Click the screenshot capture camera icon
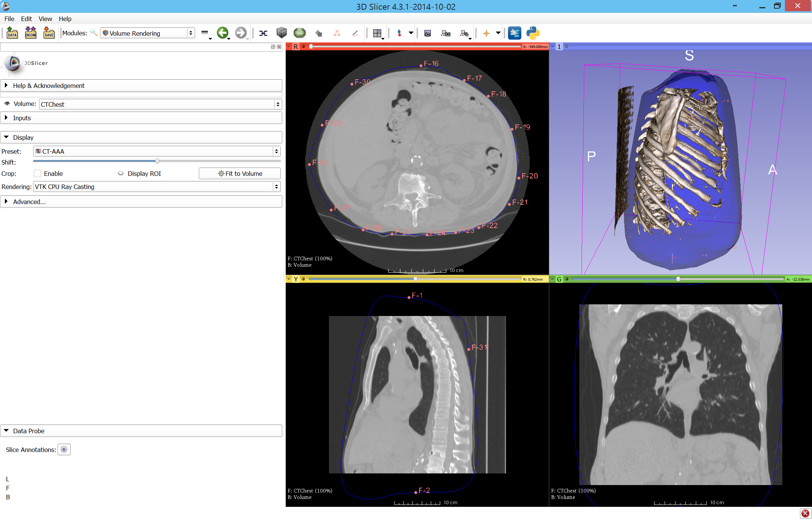 [x=427, y=33]
